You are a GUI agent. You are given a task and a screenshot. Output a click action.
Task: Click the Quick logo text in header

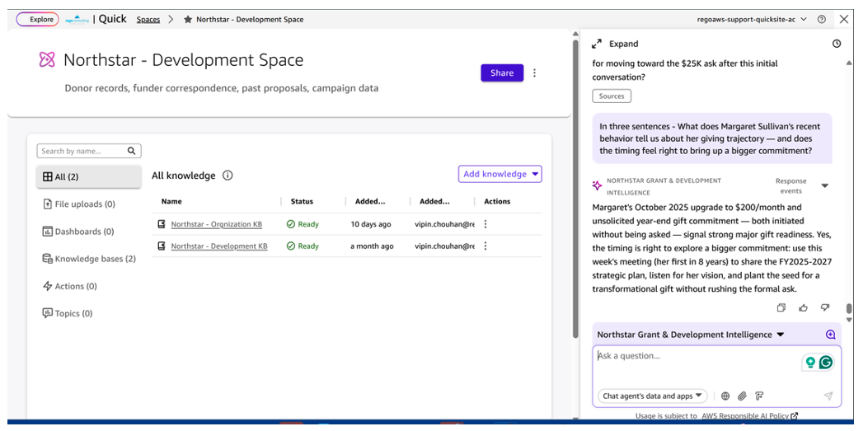coord(113,19)
